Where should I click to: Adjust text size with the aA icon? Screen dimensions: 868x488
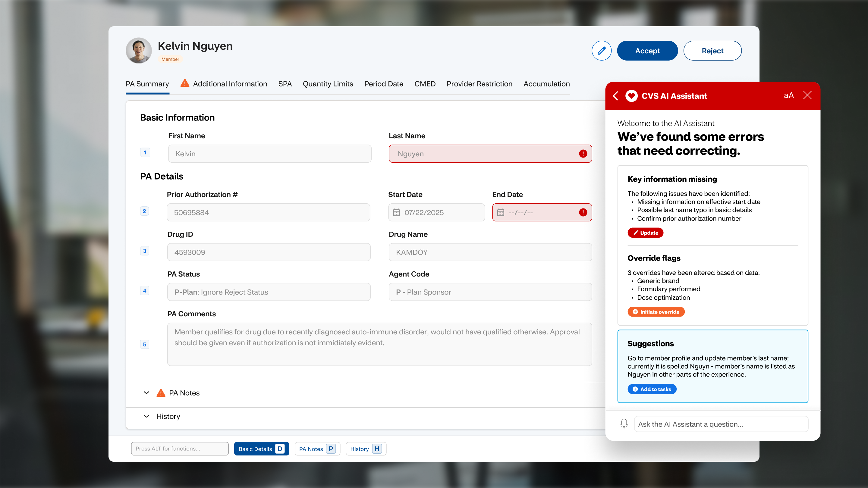[x=789, y=95]
